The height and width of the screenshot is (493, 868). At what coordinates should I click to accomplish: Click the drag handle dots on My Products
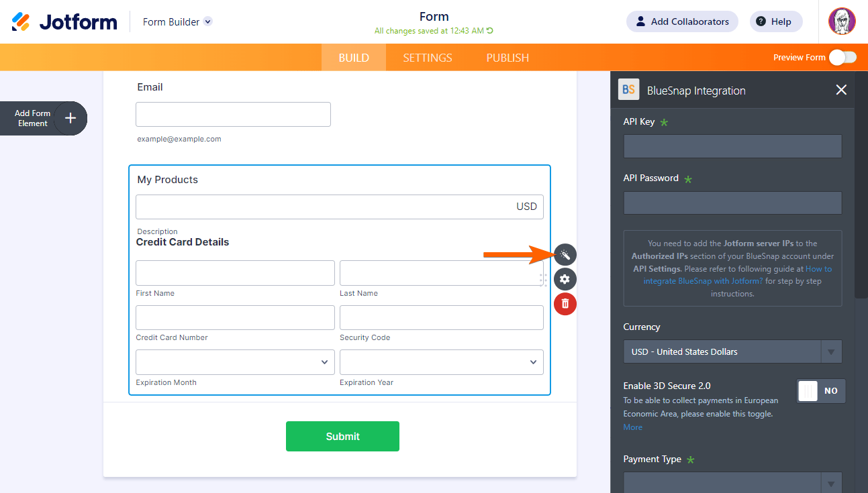[x=543, y=280]
